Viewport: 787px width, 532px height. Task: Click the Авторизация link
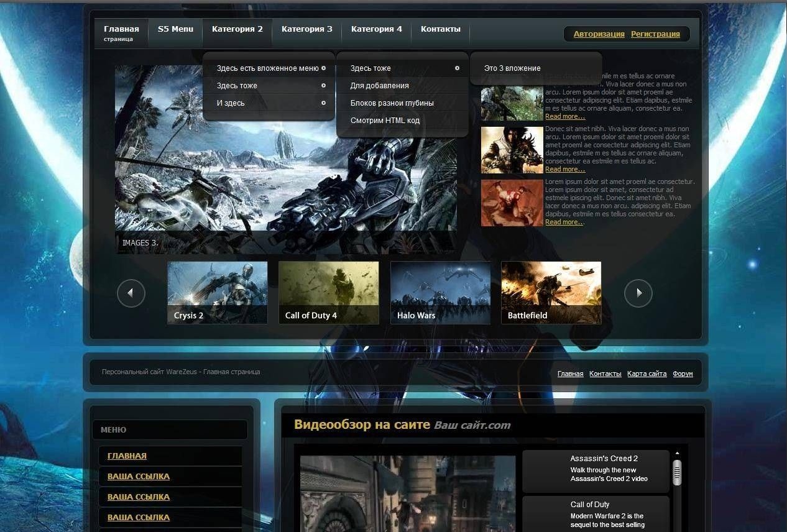click(599, 34)
